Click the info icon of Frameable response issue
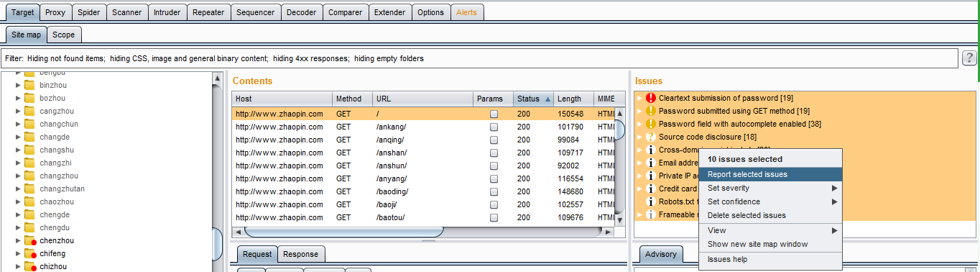 click(x=651, y=214)
